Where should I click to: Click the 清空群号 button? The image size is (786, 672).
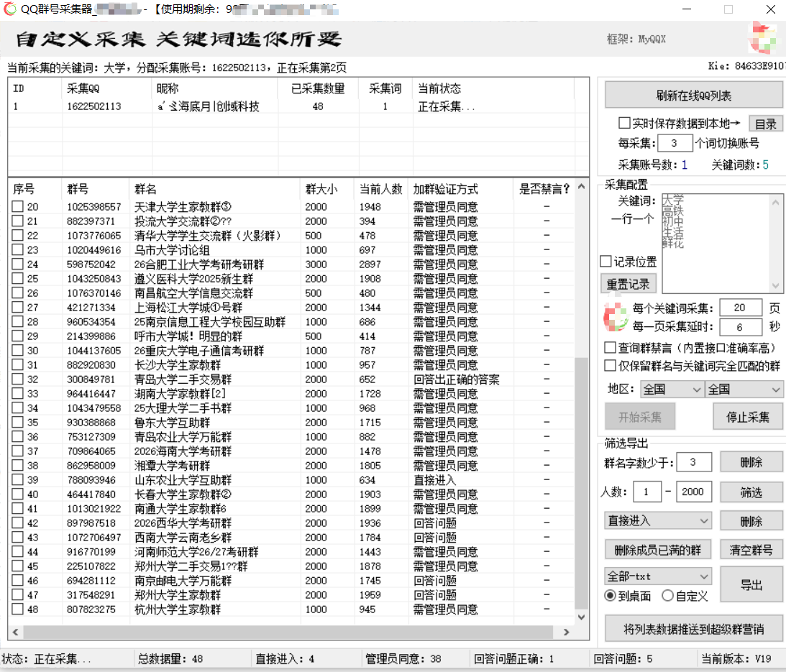751,550
